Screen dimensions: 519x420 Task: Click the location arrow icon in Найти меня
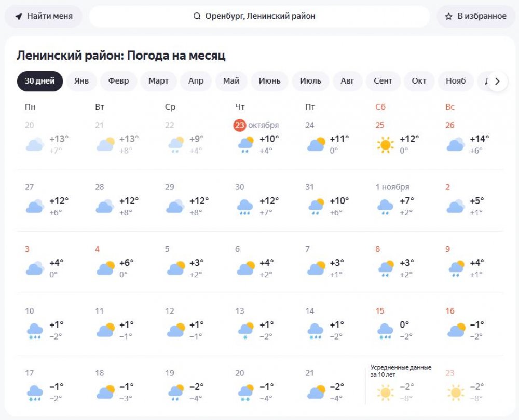pyautogui.click(x=19, y=16)
